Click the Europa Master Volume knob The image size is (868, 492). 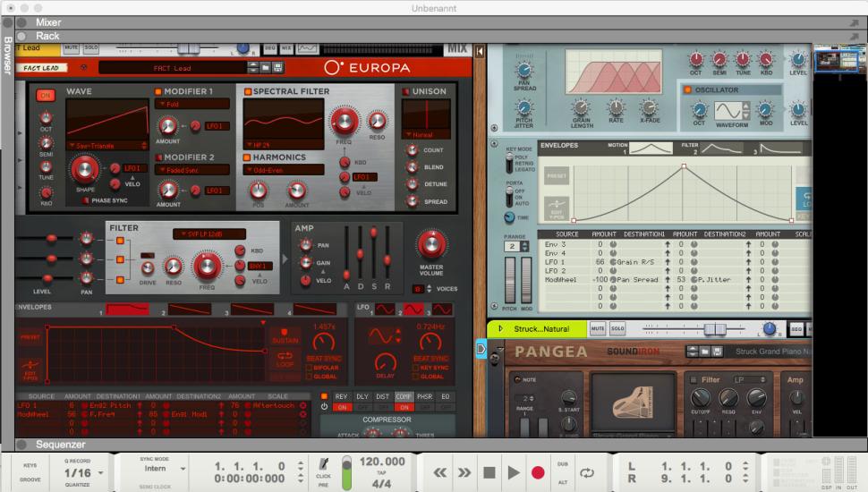[x=431, y=244]
